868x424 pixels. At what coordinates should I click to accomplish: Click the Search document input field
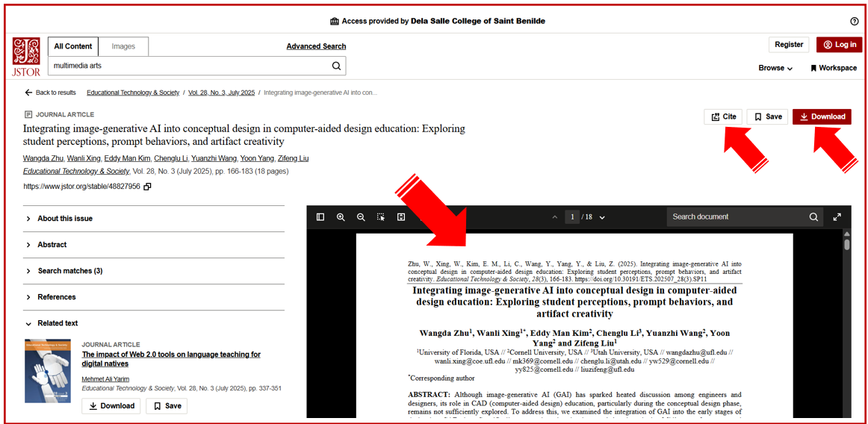click(x=737, y=217)
